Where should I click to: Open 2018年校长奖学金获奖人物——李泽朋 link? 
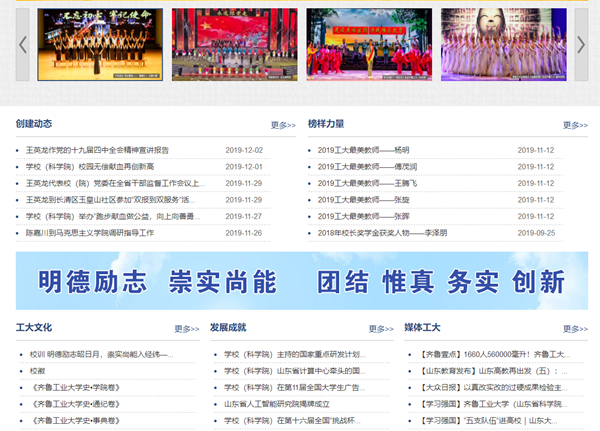382,233
